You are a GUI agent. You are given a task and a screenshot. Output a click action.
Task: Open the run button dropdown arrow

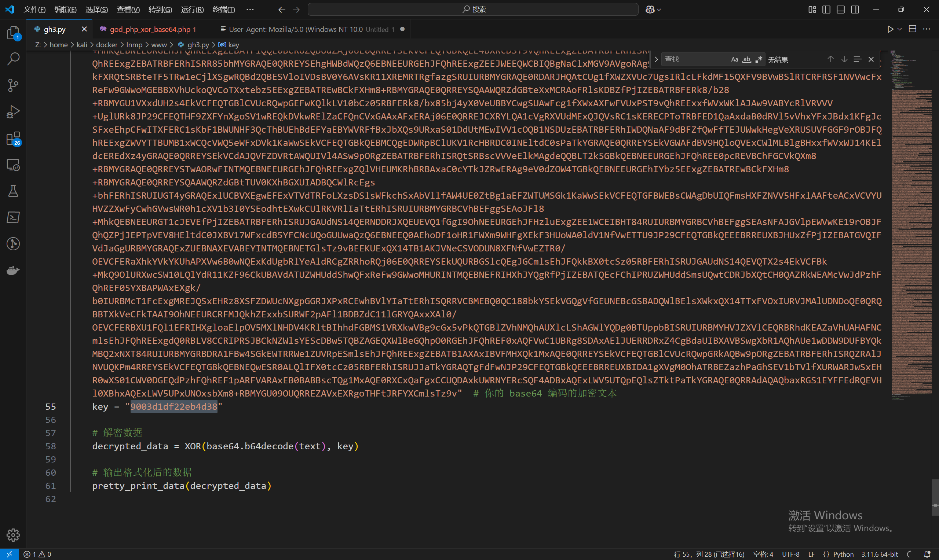(x=900, y=29)
